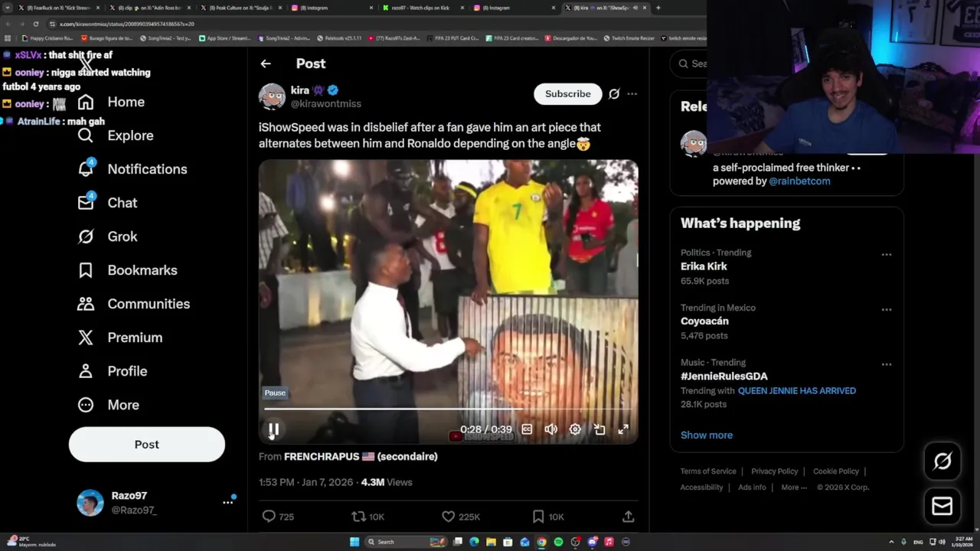980x551 pixels.
Task: Click Razo97 profile avatar
Action: pyautogui.click(x=90, y=503)
